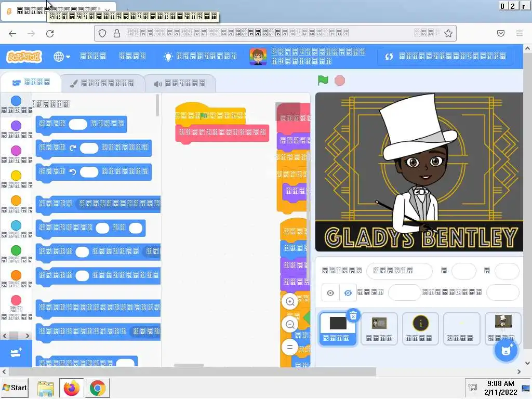
Task: Select the fourth nearly blank sprite thumbnail
Action: pyautogui.click(x=461, y=328)
